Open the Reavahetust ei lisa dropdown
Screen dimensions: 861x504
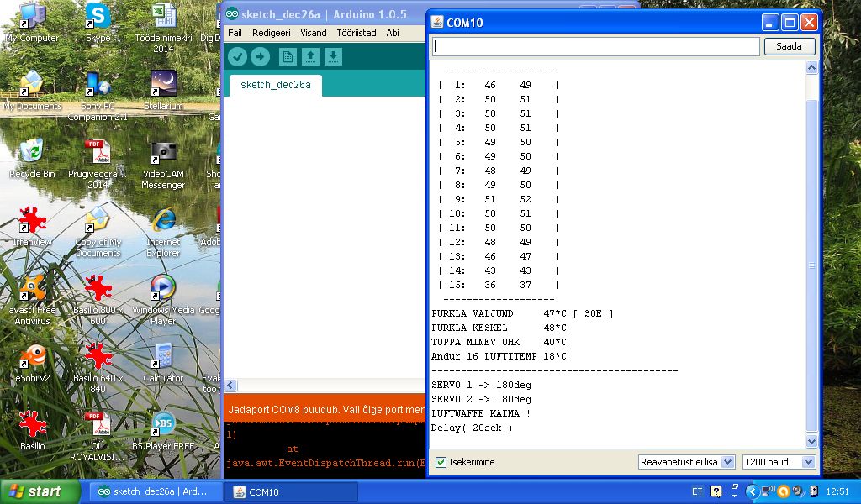pyautogui.click(x=686, y=462)
